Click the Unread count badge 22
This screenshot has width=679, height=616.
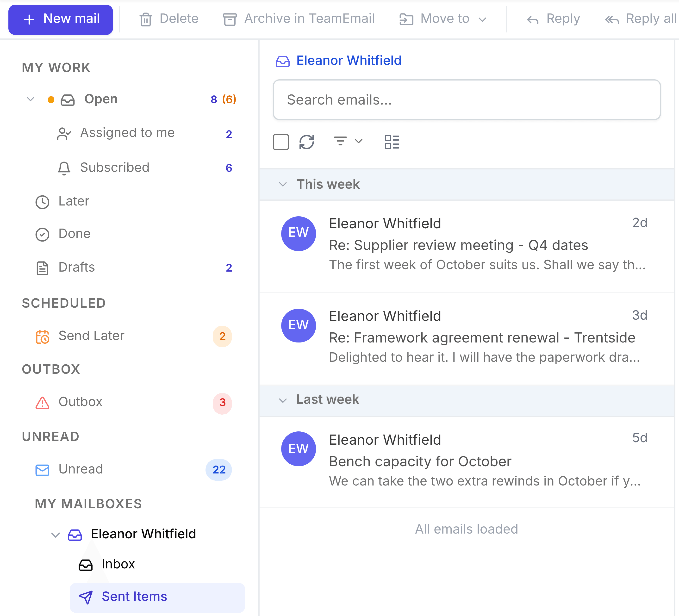[219, 470]
